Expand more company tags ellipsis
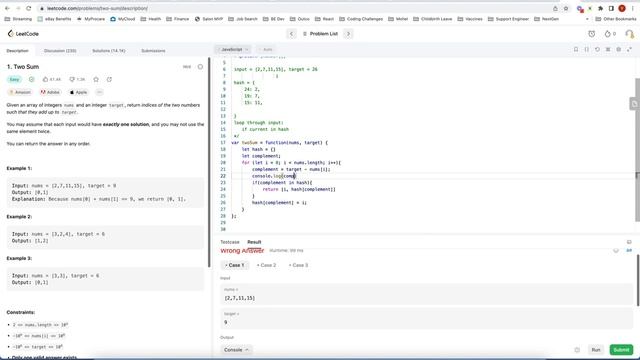 pyautogui.click(x=99, y=92)
